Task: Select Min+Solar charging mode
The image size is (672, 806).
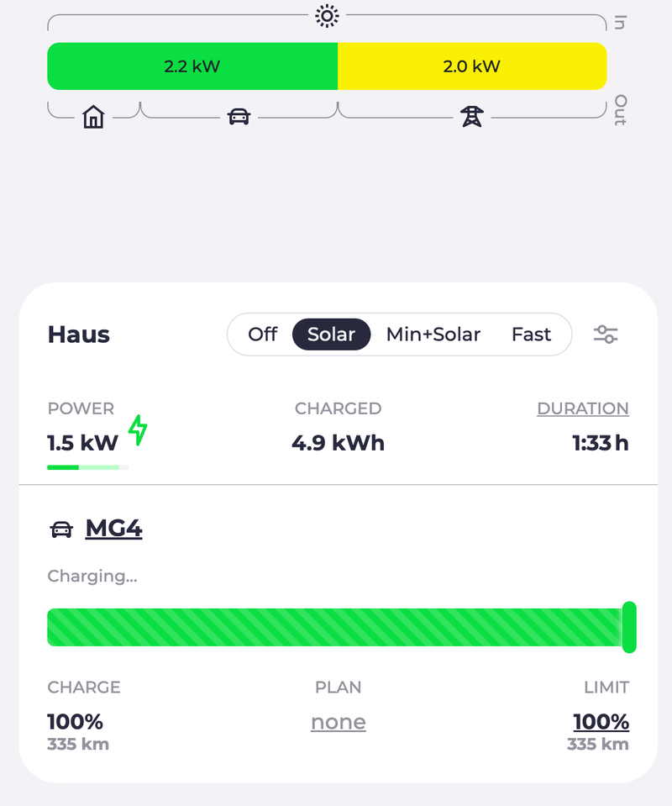Action: pyautogui.click(x=433, y=335)
